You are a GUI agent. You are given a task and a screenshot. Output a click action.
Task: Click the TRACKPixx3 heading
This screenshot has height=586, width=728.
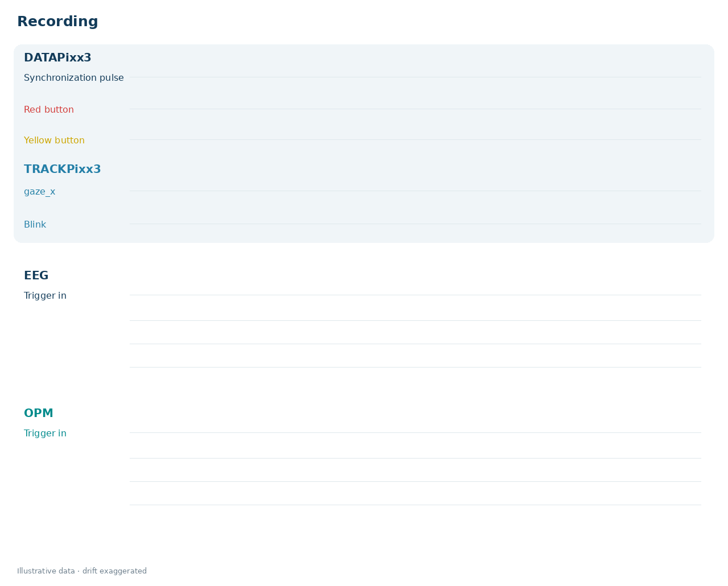(x=63, y=169)
